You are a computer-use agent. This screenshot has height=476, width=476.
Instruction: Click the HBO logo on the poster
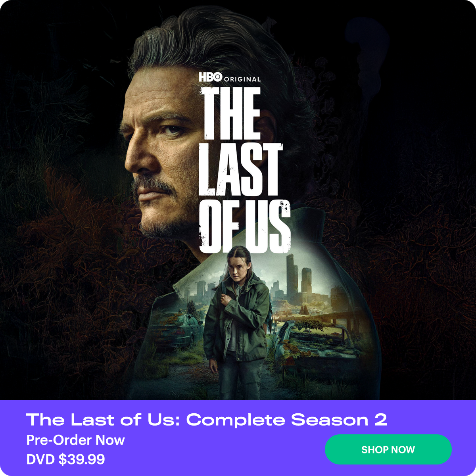tap(210, 77)
